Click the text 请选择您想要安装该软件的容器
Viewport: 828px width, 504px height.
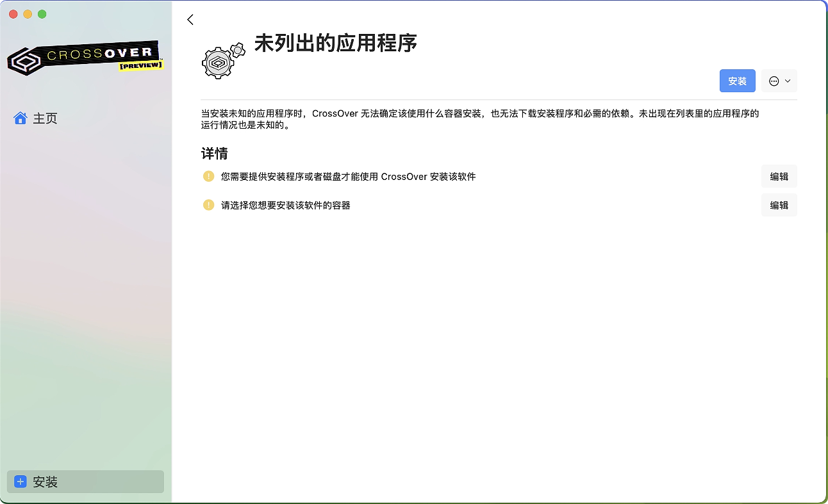[x=285, y=206]
